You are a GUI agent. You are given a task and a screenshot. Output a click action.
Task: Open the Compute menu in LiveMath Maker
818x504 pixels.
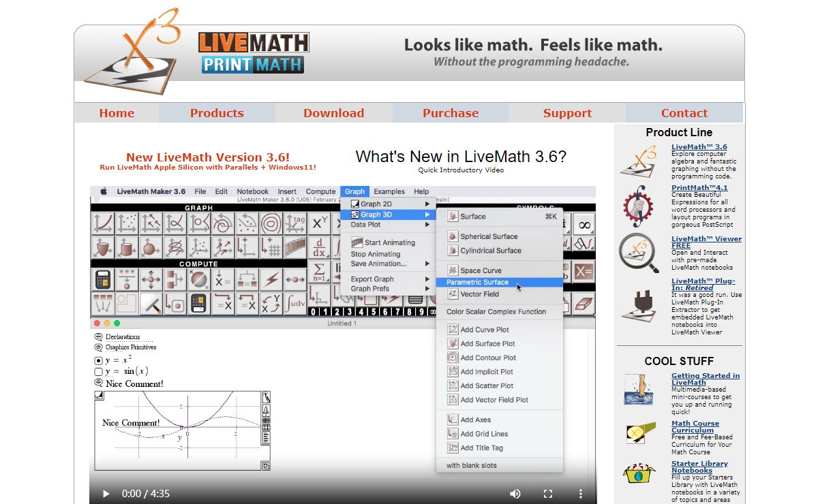pyautogui.click(x=320, y=191)
